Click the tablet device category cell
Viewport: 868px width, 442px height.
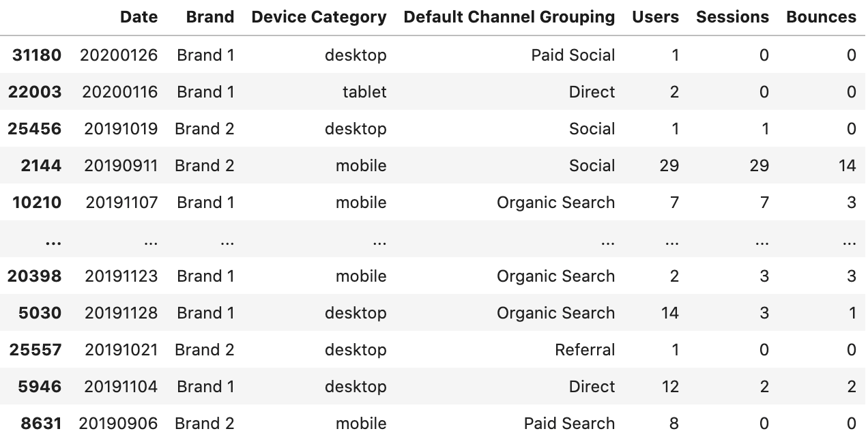[x=364, y=92]
